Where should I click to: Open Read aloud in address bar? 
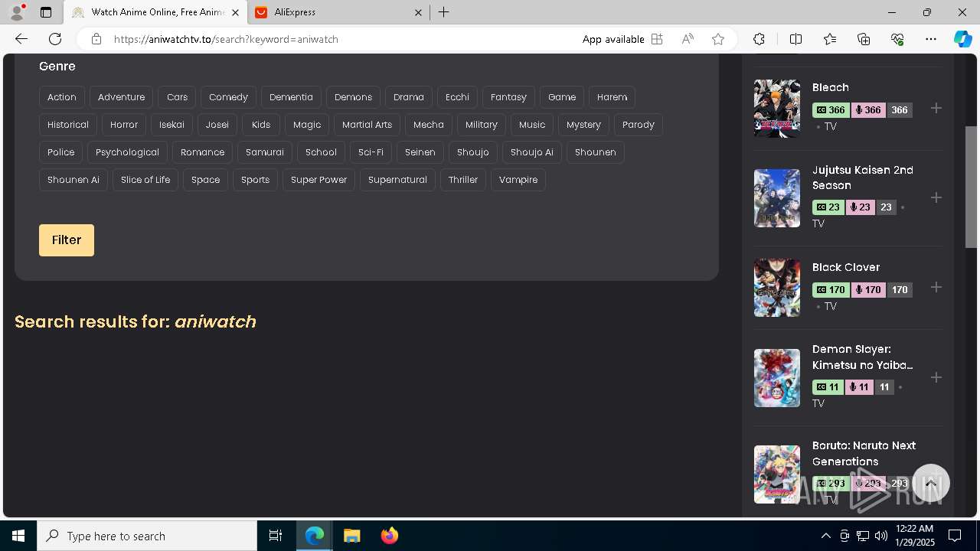[x=688, y=39]
